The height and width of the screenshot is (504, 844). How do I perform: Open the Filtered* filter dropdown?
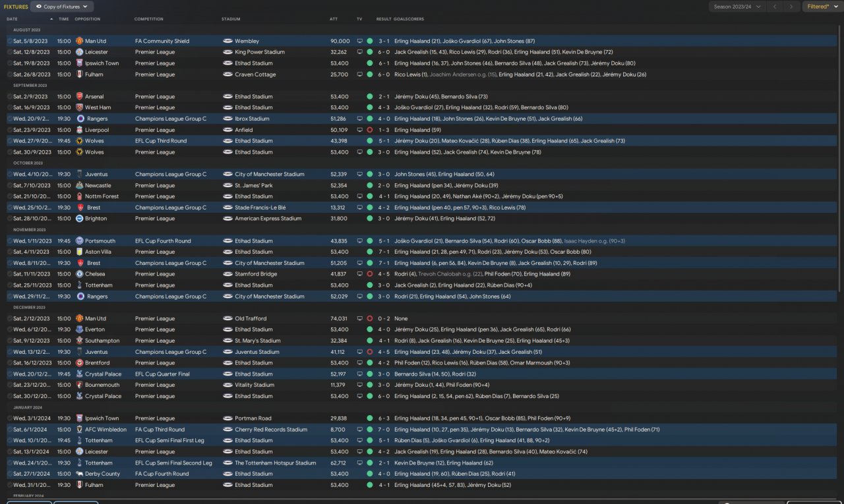pos(822,7)
